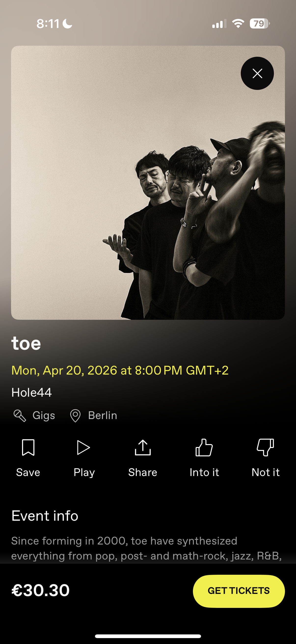Tap the event date and time
The width and height of the screenshot is (296, 644).
(120, 370)
